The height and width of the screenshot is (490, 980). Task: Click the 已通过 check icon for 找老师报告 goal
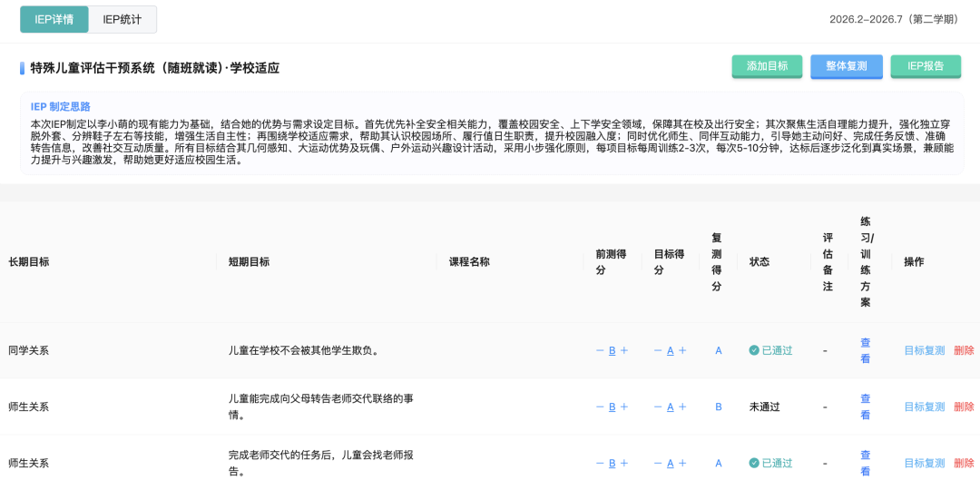pos(754,463)
